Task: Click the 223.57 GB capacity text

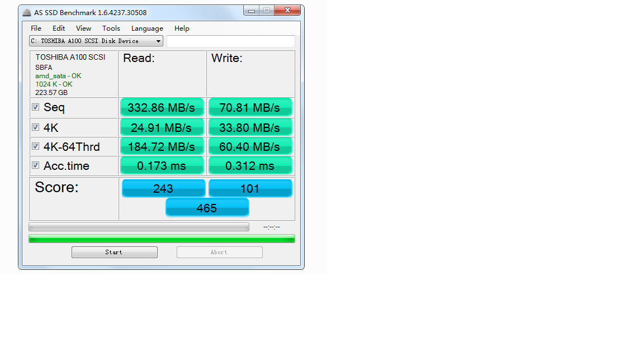Action: 51,93
